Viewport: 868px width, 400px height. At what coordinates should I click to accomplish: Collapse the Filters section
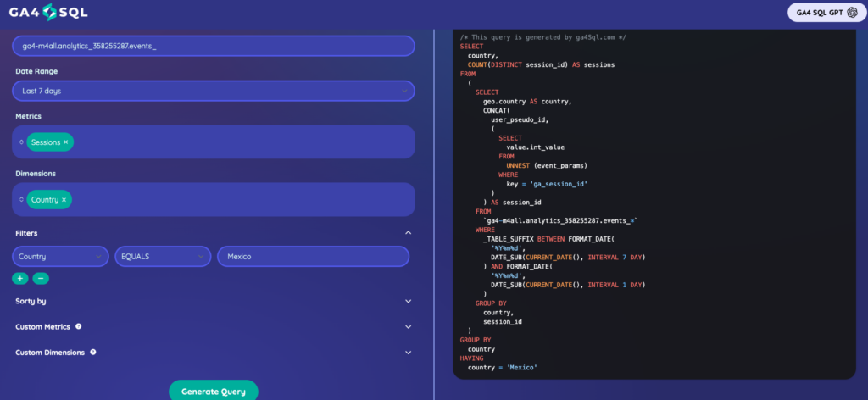pyautogui.click(x=409, y=233)
